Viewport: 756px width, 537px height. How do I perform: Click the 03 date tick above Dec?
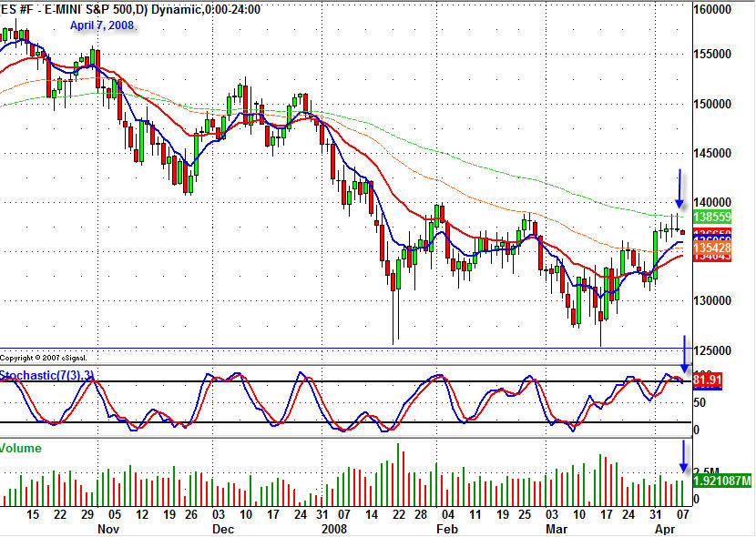tap(219, 514)
